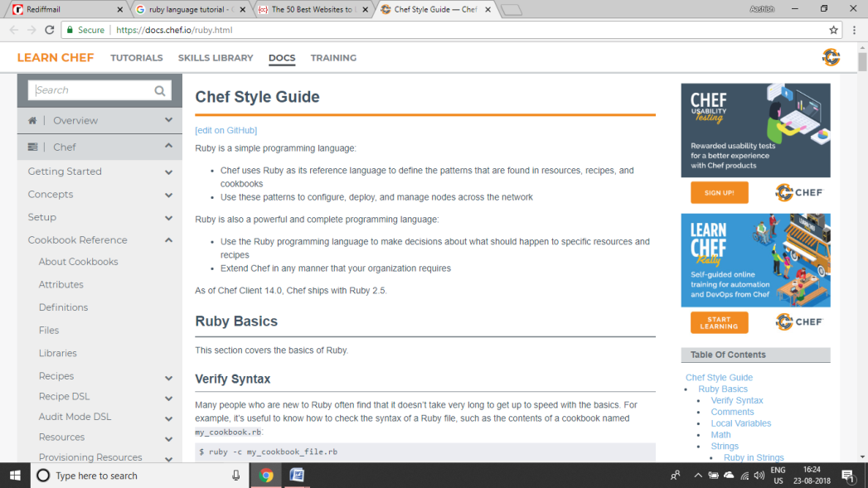Click the Chef logo in the header
The image size is (868, 488).
(x=831, y=57)
